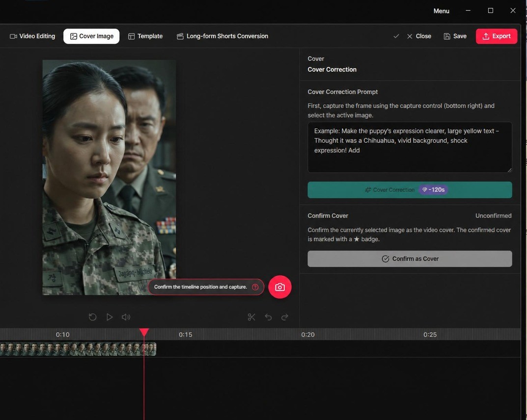Screen dimensions: 527x420
Task: Click the Confirm Cover section title
Action: (x=328, y=216)
